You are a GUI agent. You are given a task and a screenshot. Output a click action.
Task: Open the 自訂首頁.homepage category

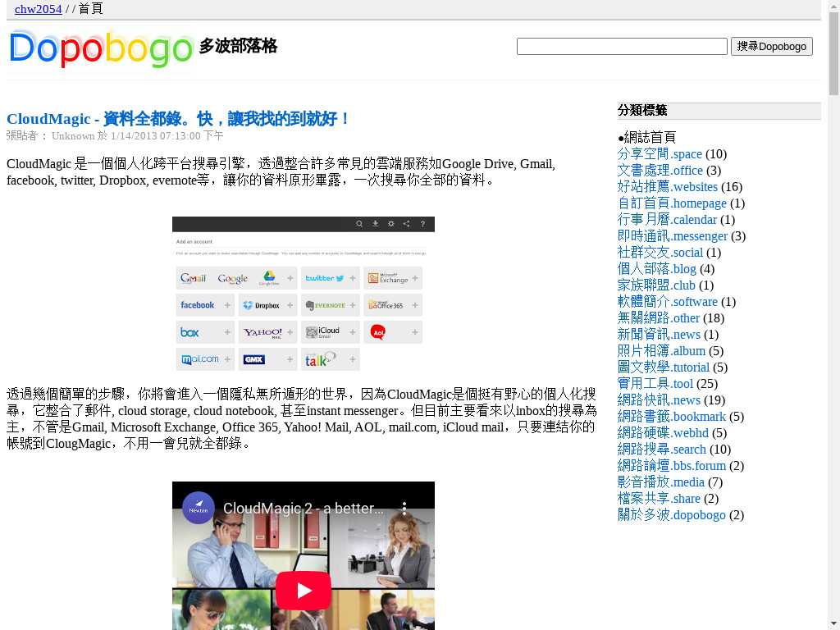pyautogui.click(x=672, y=203)
